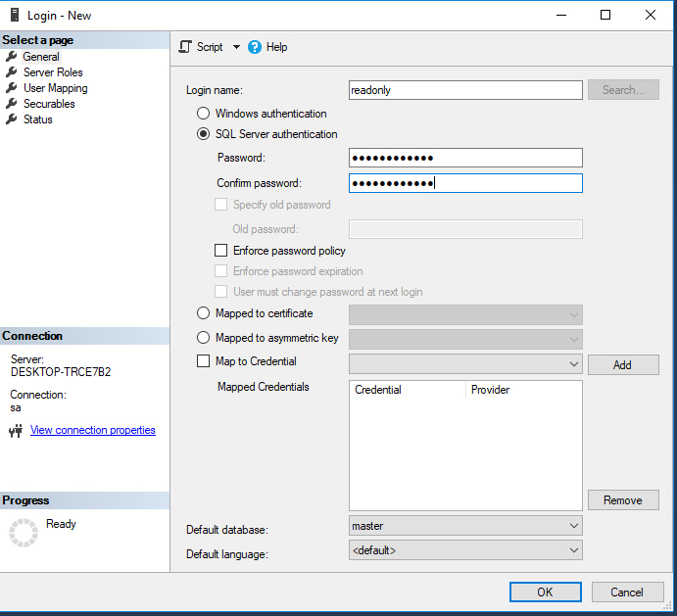
Task: Click the Status page icon
Action: tap(12, 119)
